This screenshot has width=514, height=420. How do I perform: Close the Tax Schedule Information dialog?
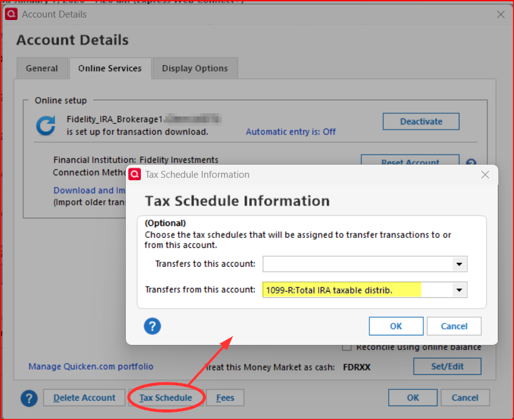[x=485, y=175]
